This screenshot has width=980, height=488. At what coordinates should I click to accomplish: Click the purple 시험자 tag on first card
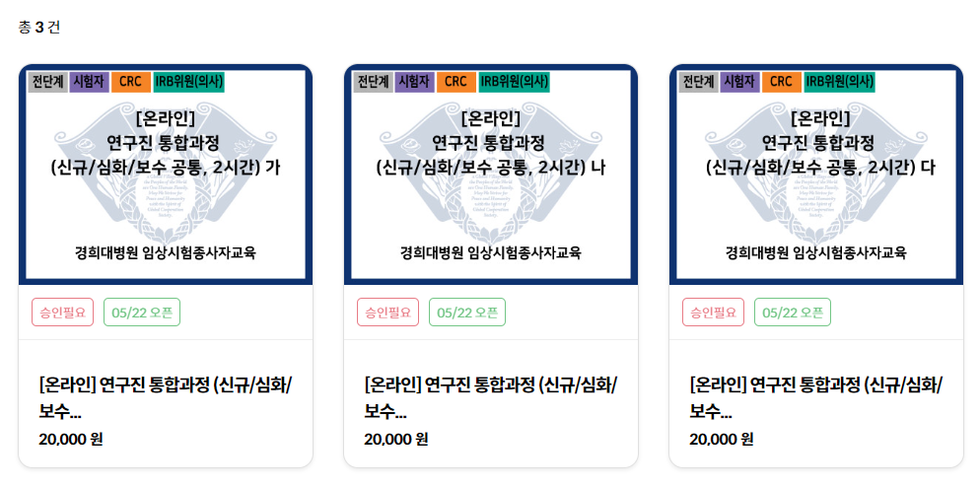90,82
